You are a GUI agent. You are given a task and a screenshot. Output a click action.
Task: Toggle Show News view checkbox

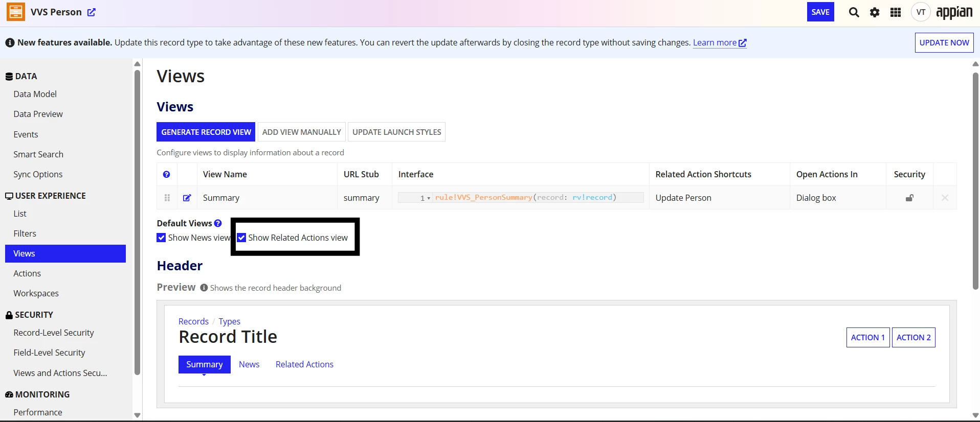coord(161,238)
